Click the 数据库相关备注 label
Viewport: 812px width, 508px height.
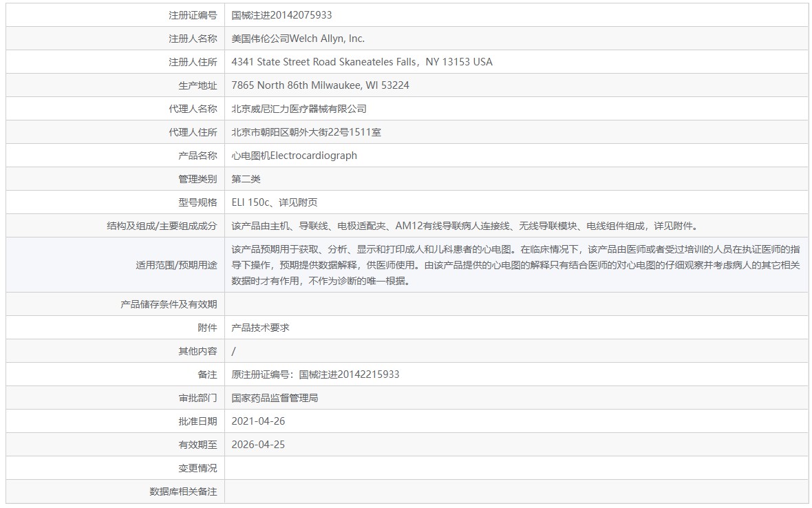tap(183, 491)
